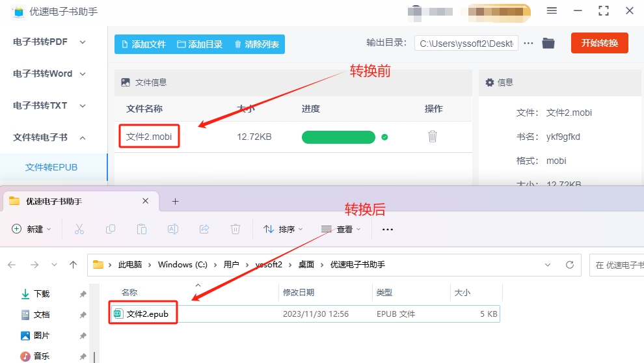This screenshot has width=644, height=363.
Task: Click the 文件信息 image icon
Action: coord(126,83)
